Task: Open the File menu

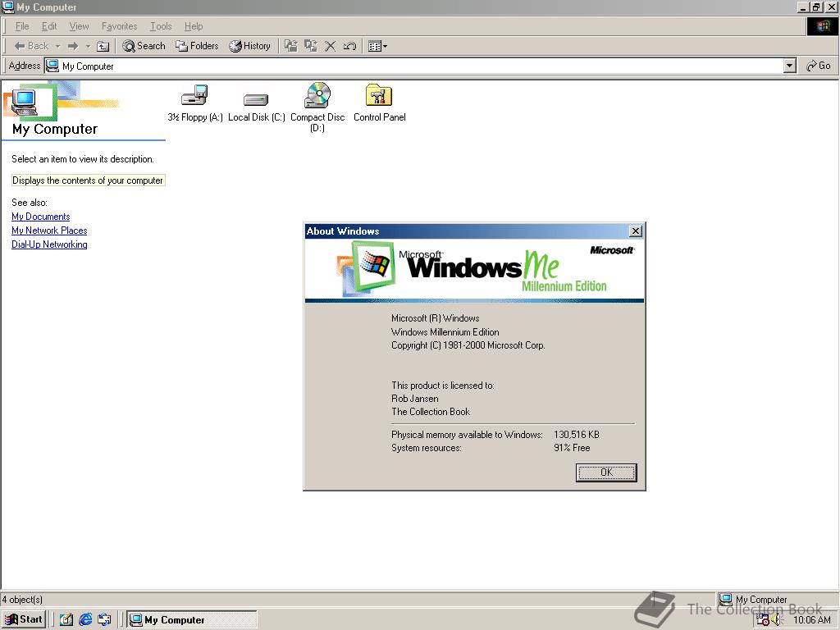Action: point(22,26)
